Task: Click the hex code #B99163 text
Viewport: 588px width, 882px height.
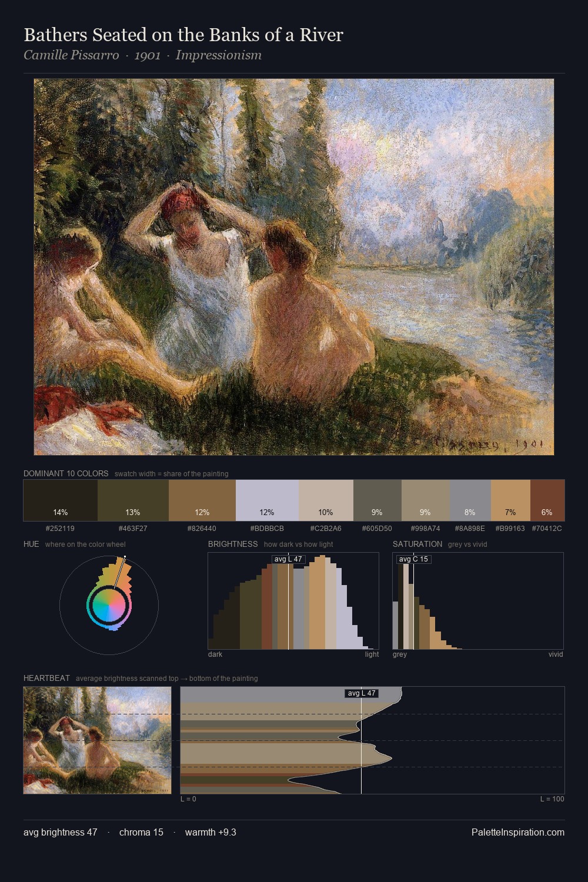Action: [x=510, y=529]
